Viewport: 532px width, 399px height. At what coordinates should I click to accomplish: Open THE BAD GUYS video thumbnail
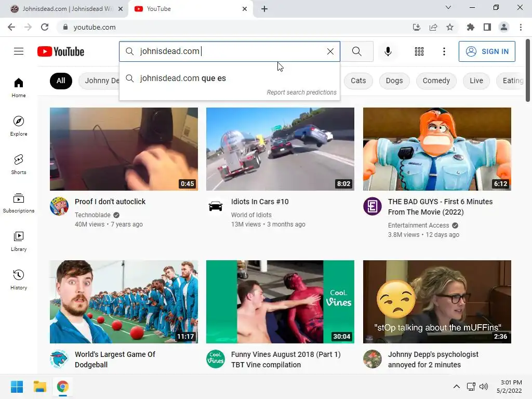437,149
